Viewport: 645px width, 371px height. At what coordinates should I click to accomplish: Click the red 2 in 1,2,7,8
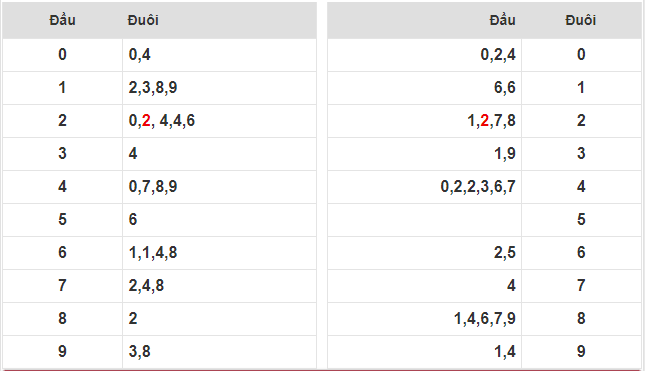485,121
